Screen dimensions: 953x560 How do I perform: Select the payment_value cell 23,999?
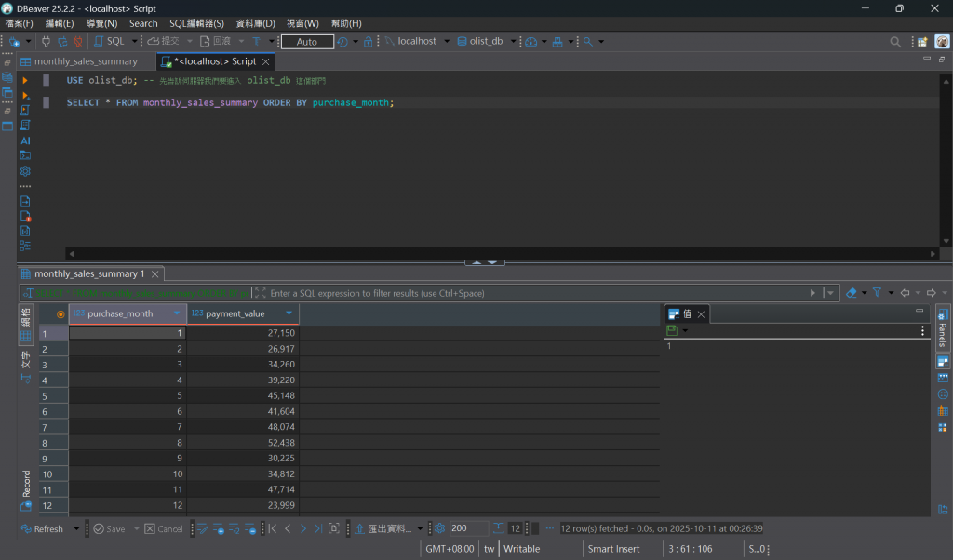243,505
